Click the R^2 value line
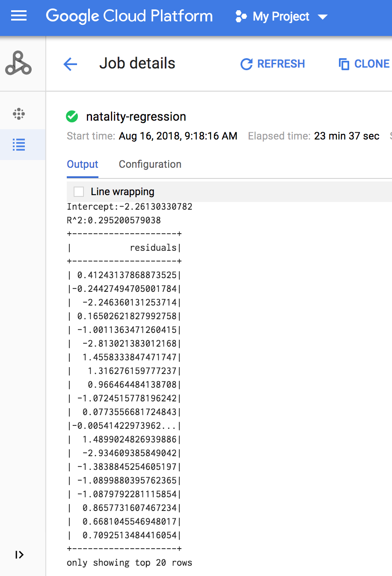Screen dimensions: 392x576 (114, 220)
